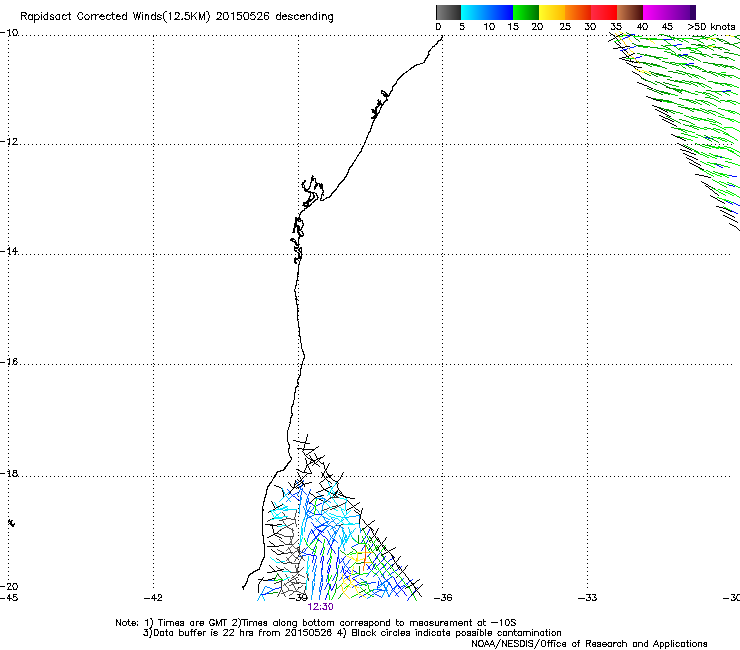Click the legend label '45'
The height and width of the screenshot is (650, 740).
point(667,27)
